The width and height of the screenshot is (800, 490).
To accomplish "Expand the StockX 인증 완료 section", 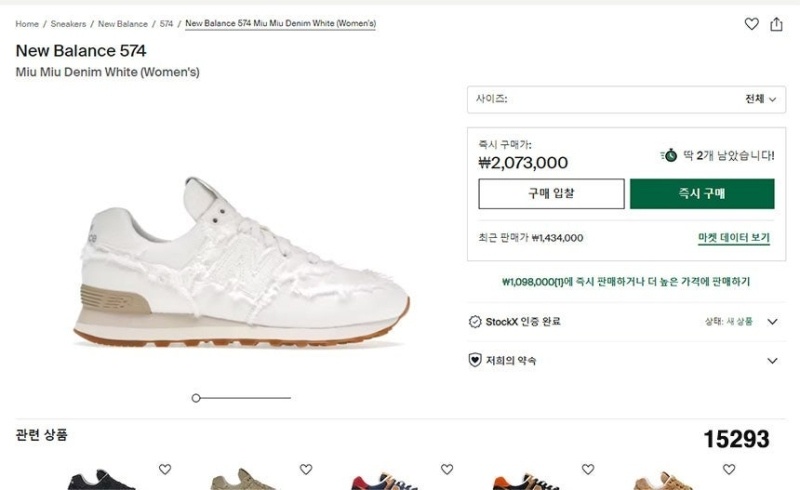I will (x=771, y=321).
